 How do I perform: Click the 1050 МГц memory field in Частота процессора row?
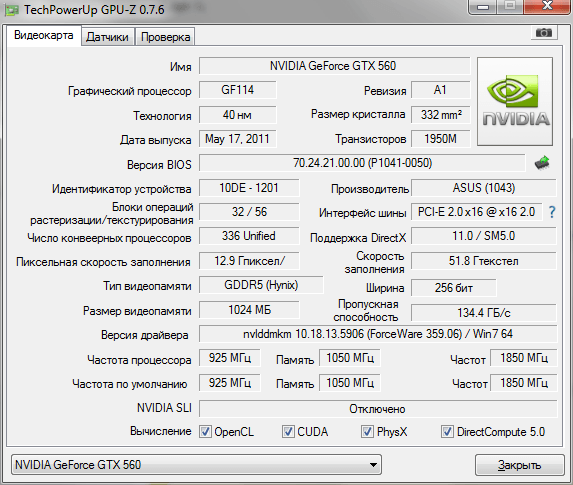tap(350, 358)
